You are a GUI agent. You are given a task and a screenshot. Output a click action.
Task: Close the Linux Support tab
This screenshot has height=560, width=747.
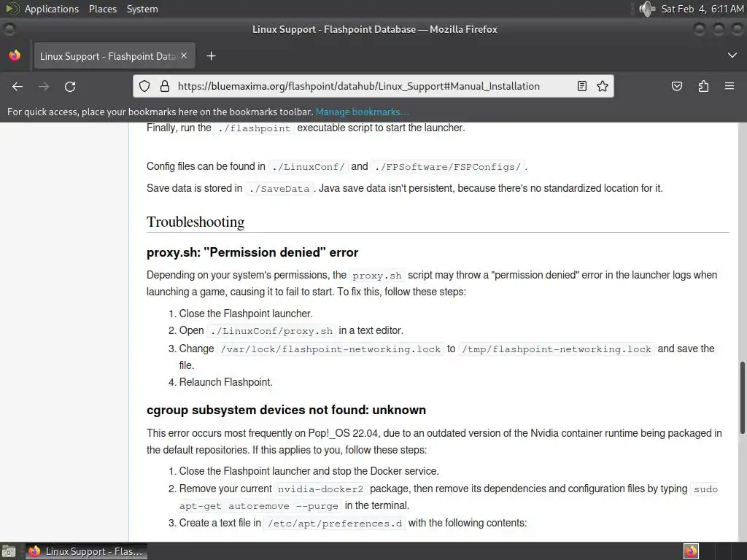point(184,55)
